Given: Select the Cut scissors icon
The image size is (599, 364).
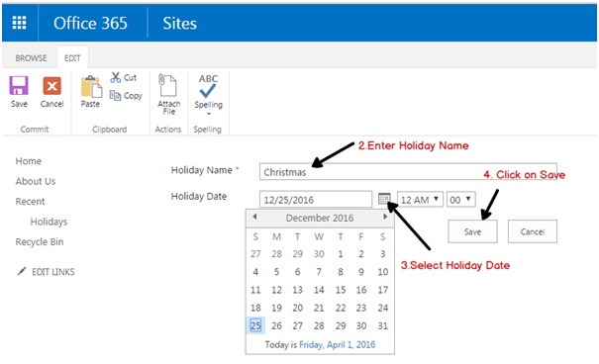Looking at the screenshot, I should click(116, 77).
